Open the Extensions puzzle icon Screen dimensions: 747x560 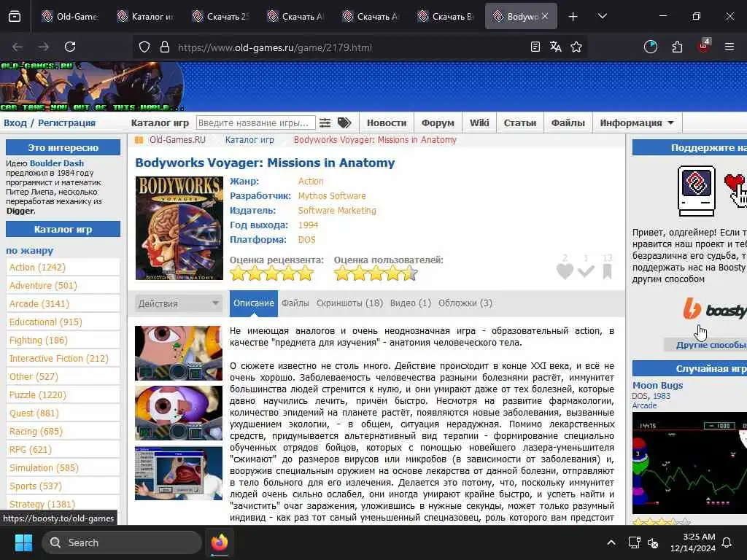[677, 47]
